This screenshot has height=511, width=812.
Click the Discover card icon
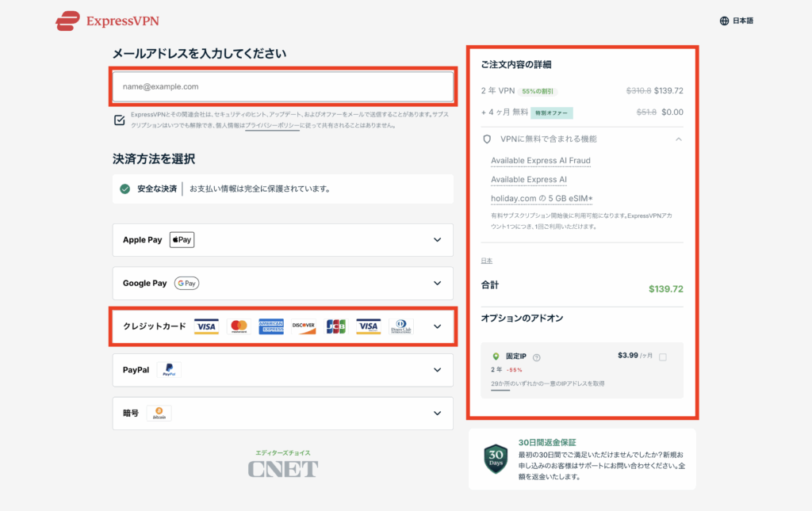point(304,326)
